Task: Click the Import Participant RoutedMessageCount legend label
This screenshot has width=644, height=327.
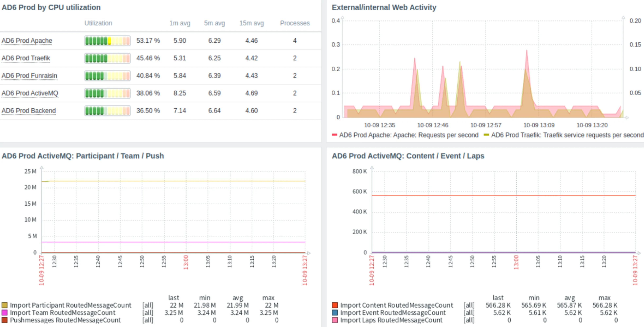Action: click(71, 305)
